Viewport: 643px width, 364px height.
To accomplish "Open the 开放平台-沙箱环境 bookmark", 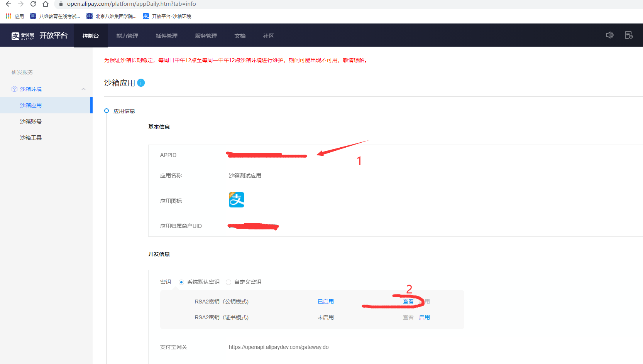I will (x=167, y=16).
